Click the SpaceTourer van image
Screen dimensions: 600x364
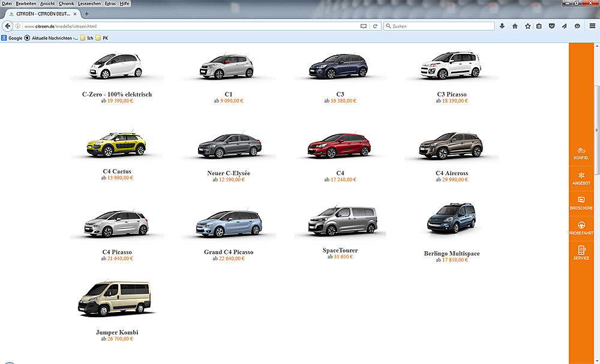[342, 221]
